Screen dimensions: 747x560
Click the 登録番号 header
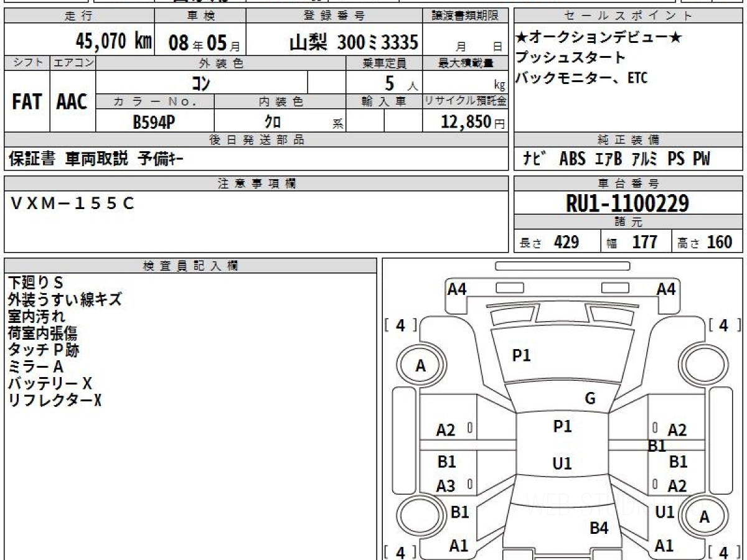pyautogui.click(x=335, y=16)
